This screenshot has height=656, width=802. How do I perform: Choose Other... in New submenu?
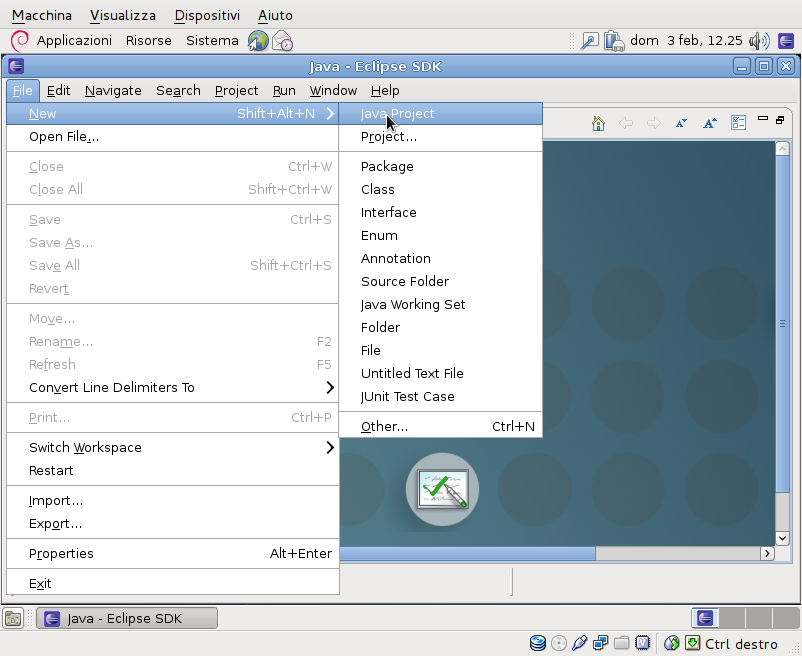point(440,426)
